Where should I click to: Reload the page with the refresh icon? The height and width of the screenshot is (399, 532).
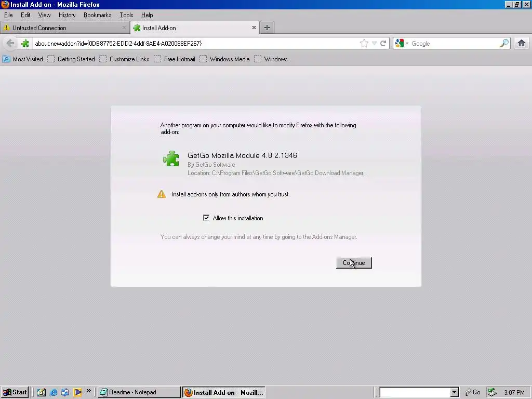click(383, 43)
